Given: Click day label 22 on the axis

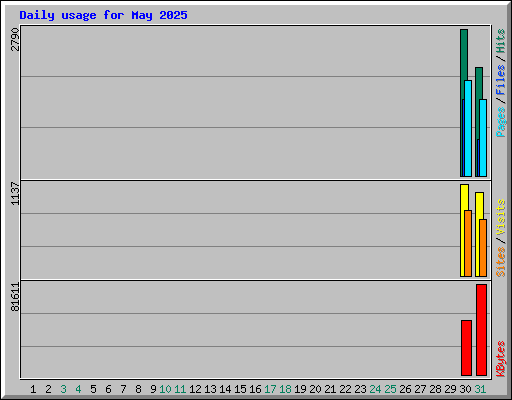Looking at the screenshot, I should [x=345, y=389].
